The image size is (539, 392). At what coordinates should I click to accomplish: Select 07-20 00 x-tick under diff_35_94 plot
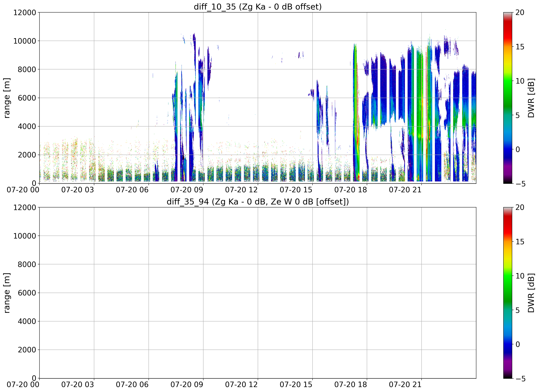[23, 385]
